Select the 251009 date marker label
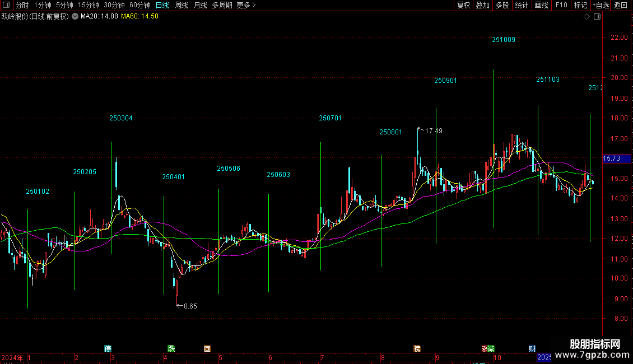 (504, 40)
